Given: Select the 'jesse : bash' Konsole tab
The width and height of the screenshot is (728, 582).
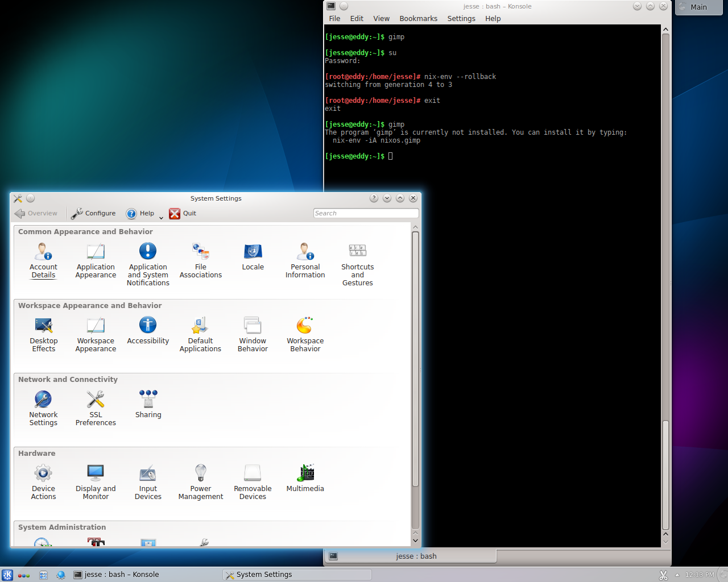Looking at the screenshot, I should [x=411, y=556].
